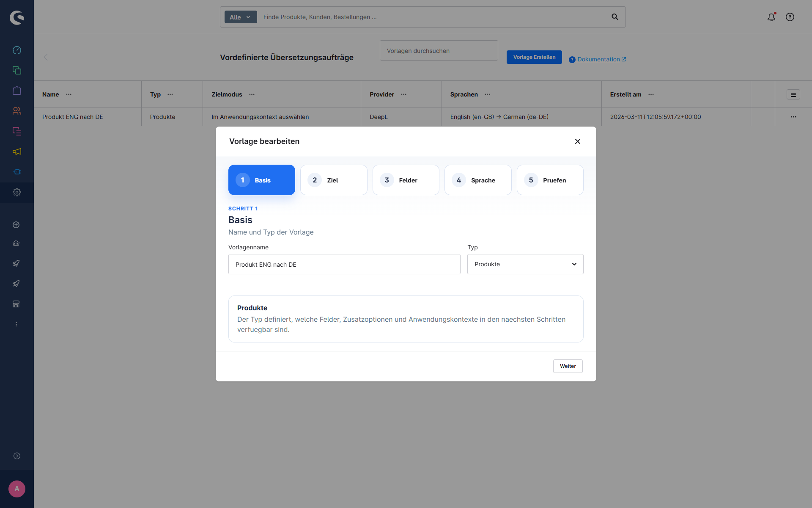
Task: Open the Orders bag icon
Action: point(17,91)
